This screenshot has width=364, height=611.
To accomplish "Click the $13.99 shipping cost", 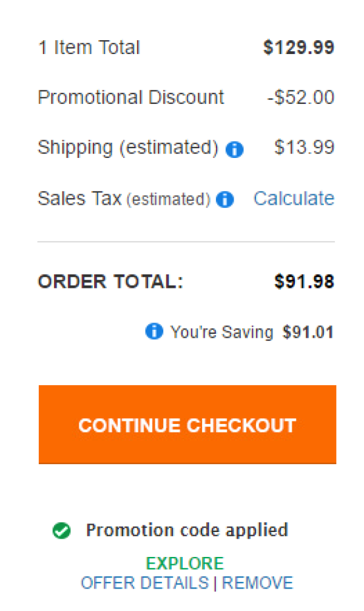I will point(304,148).
